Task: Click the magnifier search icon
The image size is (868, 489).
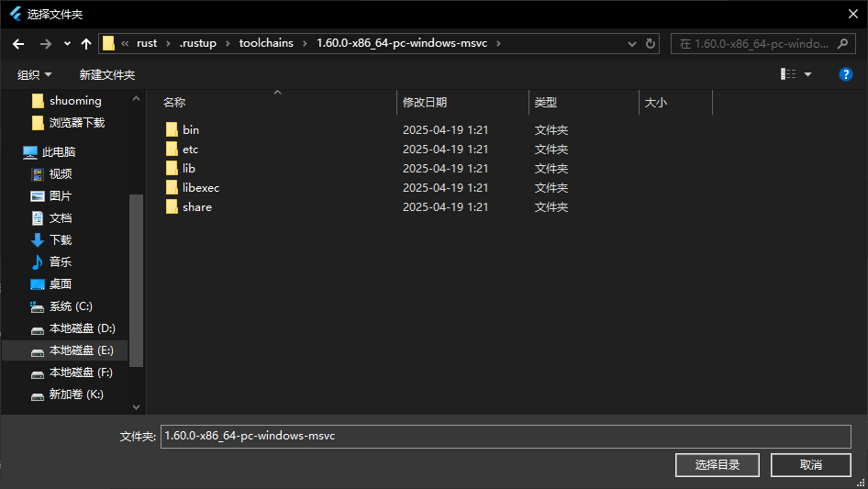Action: click(x=843, y=44)
